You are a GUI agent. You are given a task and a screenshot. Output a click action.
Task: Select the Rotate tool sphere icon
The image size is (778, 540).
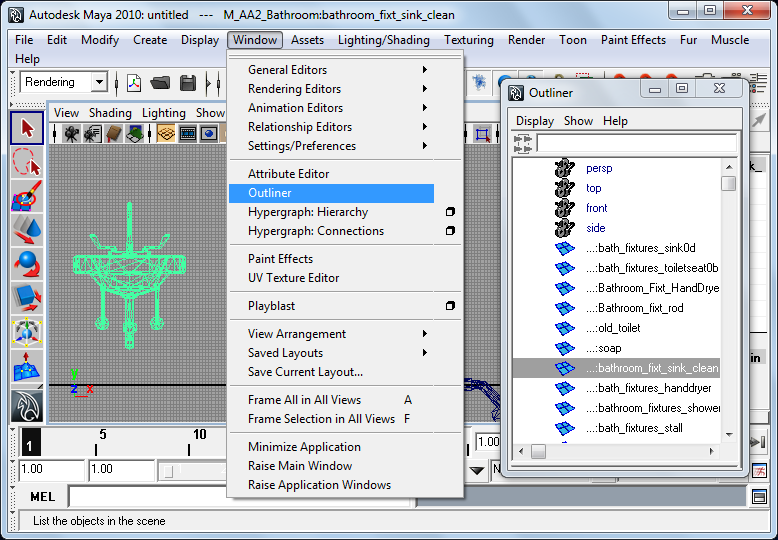click(x=27, y=264)
